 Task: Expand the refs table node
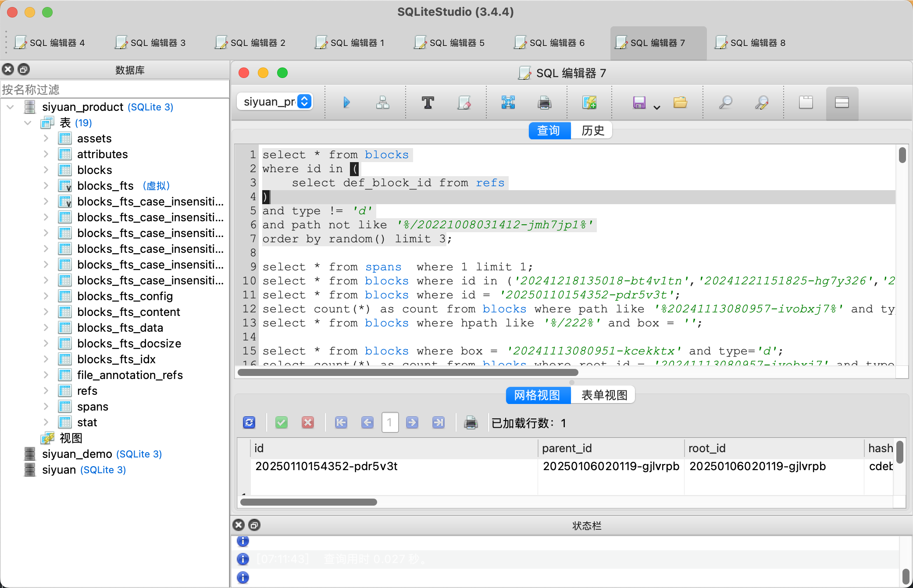coord(46,391)
